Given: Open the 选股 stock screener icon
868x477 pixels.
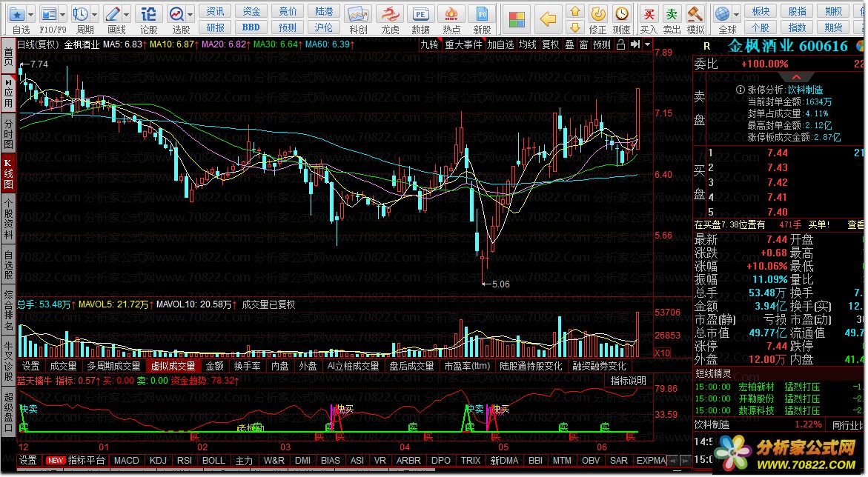Looking at the screenshot, I should [x=176, y=14].
